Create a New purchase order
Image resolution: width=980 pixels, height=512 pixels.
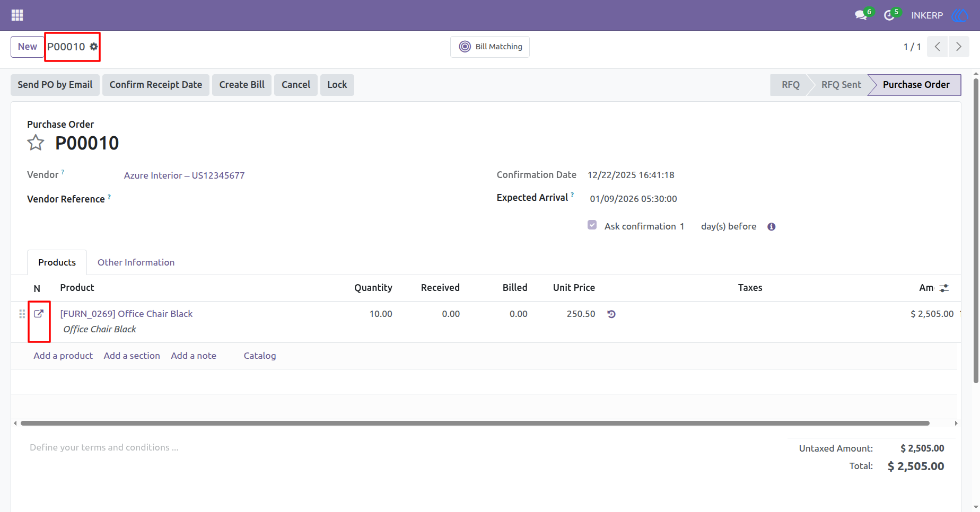28,47
